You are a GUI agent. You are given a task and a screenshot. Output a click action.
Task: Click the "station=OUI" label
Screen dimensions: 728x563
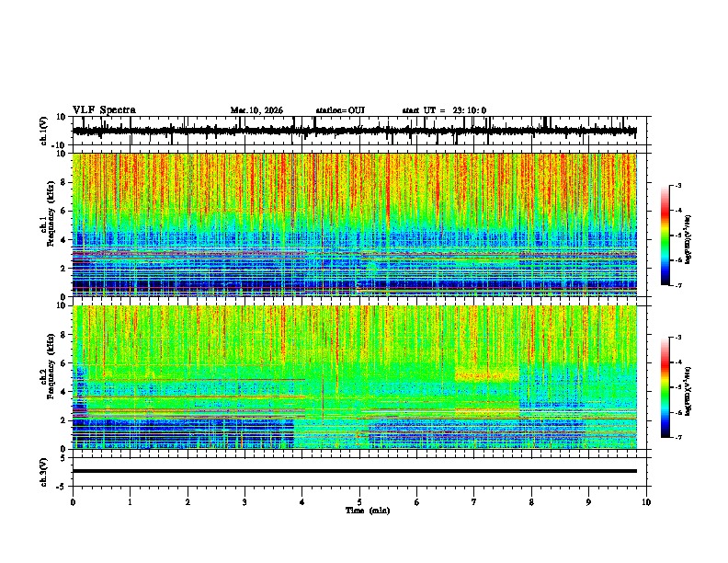click(340, 110)
